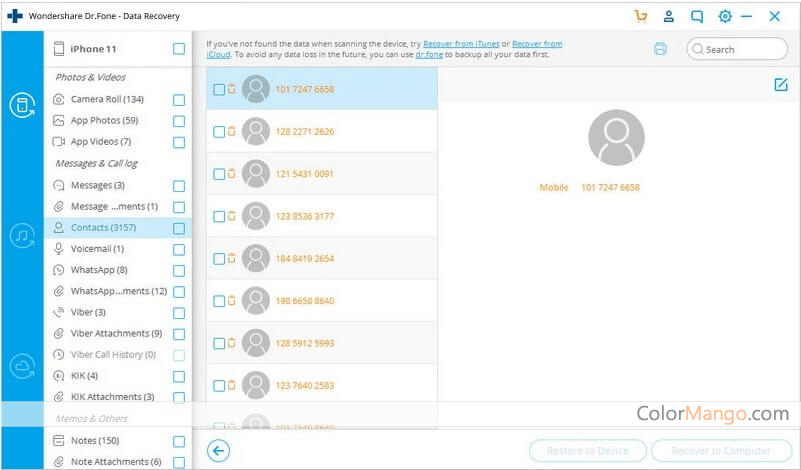Select the iCloud recovery sidebar icon
This screenshot has height=470, width=801.
pos(22,366)
